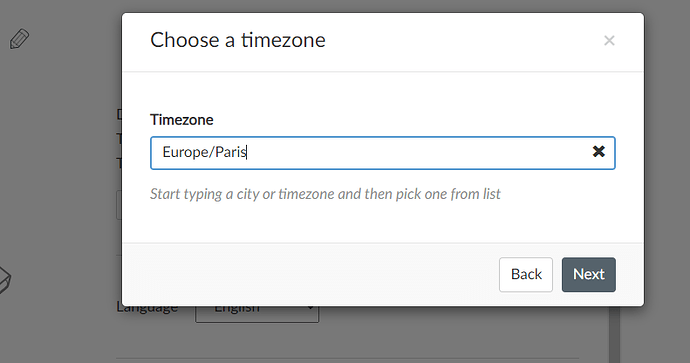This screenshot has width=690, height=363.
Task: Click the Choose a timezone heading
Action: (238, 40)
